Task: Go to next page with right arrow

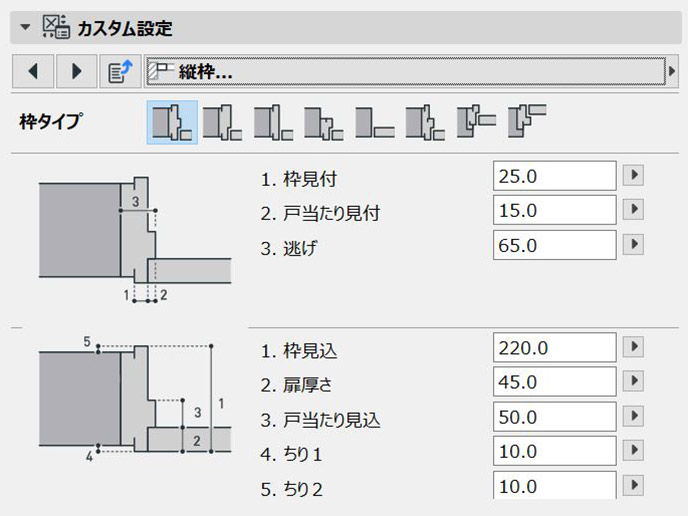Action: (76, 71)
